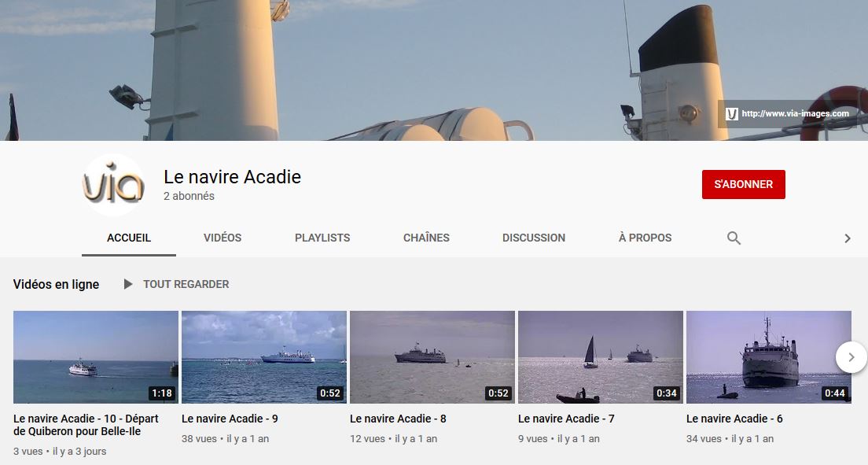Screen dimensions: 868x465
Task: Switch to the Accueil tab
Action: pos(129,238)
